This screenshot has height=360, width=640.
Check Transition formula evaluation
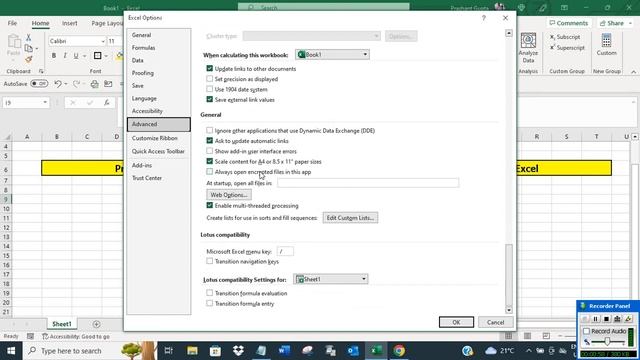click(x=210, y=293)
